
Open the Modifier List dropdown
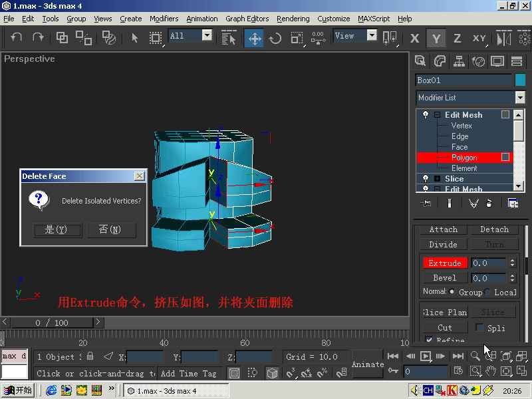tap(520, 98)
